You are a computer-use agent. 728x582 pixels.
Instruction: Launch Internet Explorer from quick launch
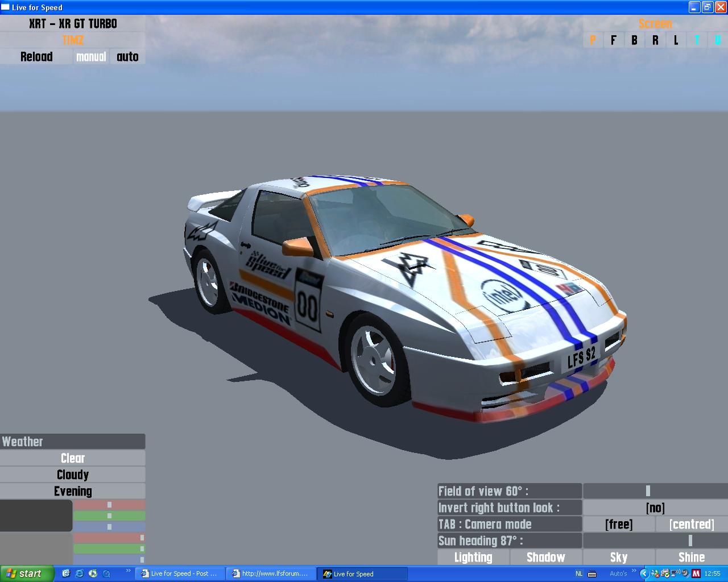click(79, 573)
